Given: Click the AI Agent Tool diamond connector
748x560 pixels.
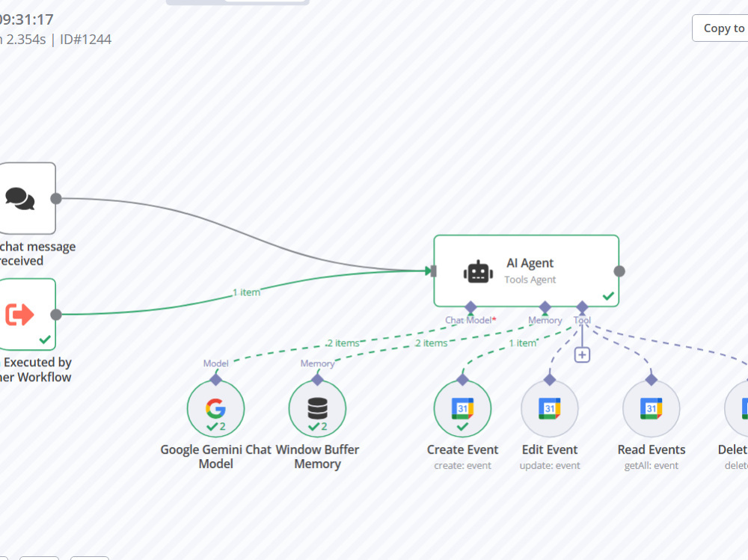Looking at the screenshot, I should point(582,307).
